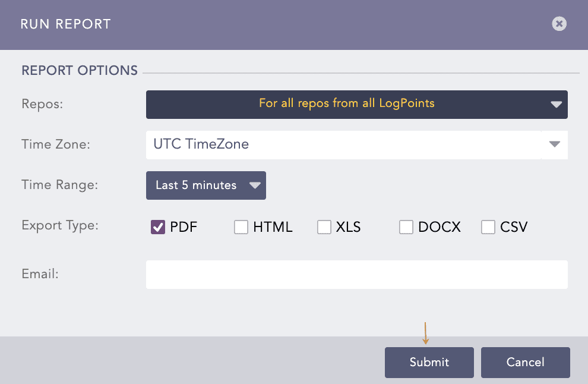The width and height of the screenshot is (588, 384).
Task: Enable CSV export format
Action: click(488, 226)
